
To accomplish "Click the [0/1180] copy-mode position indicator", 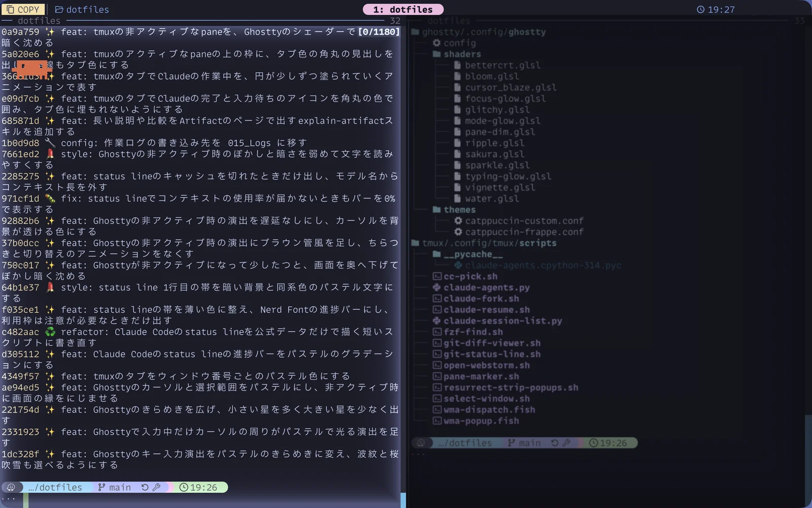I will point(379,31).
